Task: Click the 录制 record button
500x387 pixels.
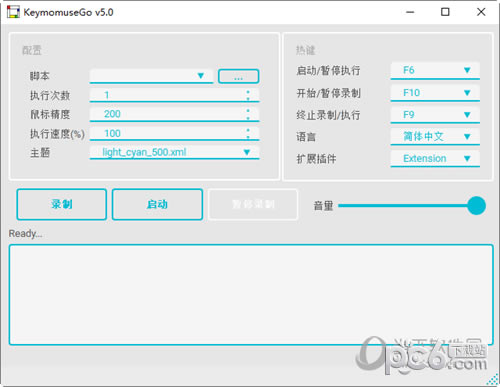Action: pos(62,204)
